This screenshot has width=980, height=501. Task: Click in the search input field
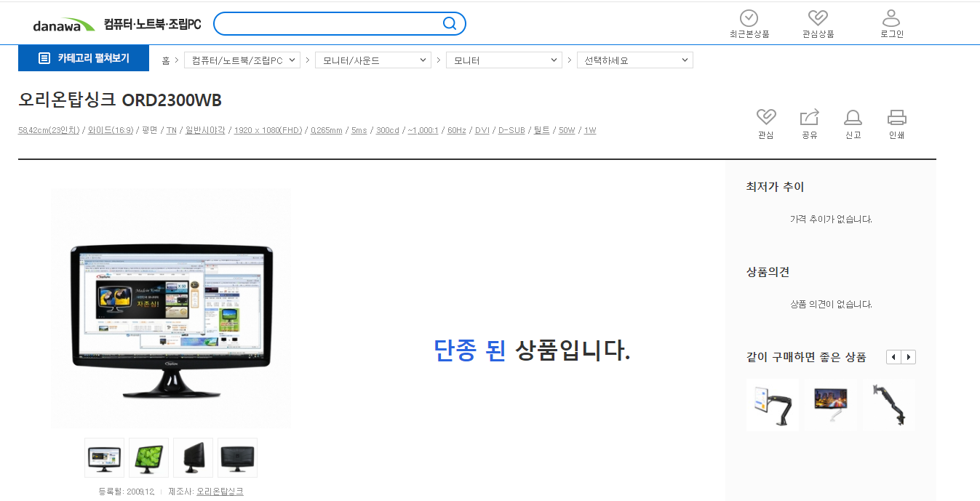click(x=327, y=24)
